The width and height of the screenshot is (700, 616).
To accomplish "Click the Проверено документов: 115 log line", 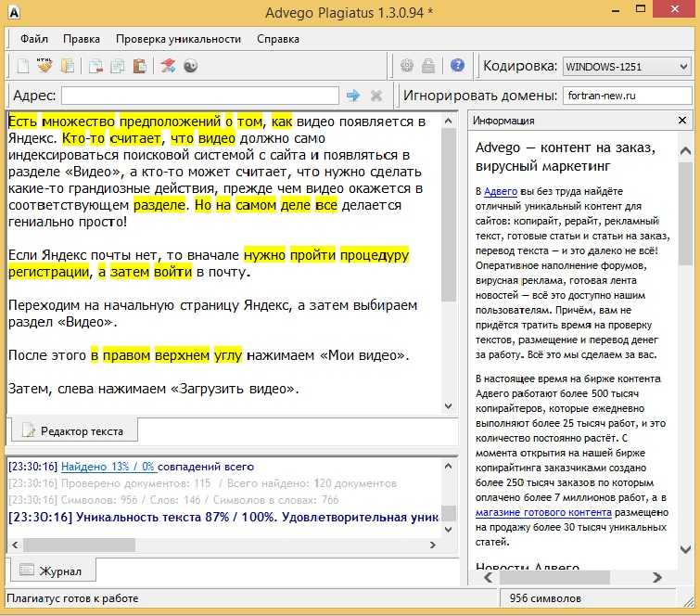I will (203, 483).
